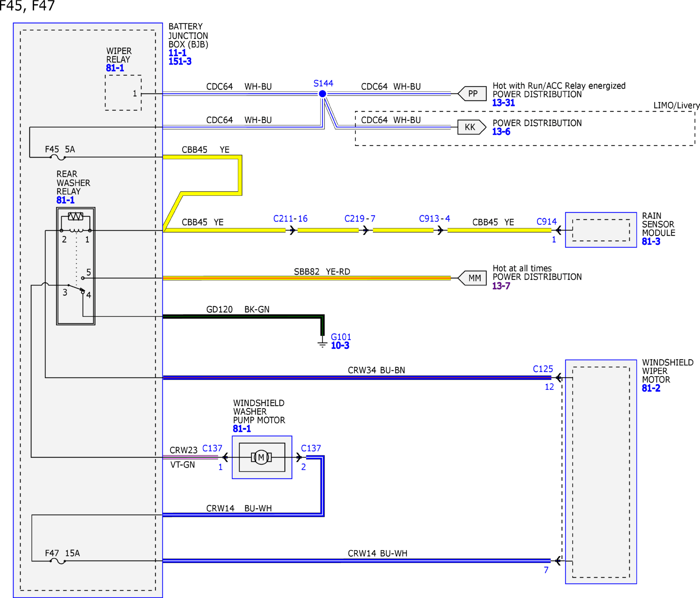The height and width of the screenshot is (598, 700).
Task: Open Battery Junction Box link 151-3
Action: (180, 61)
